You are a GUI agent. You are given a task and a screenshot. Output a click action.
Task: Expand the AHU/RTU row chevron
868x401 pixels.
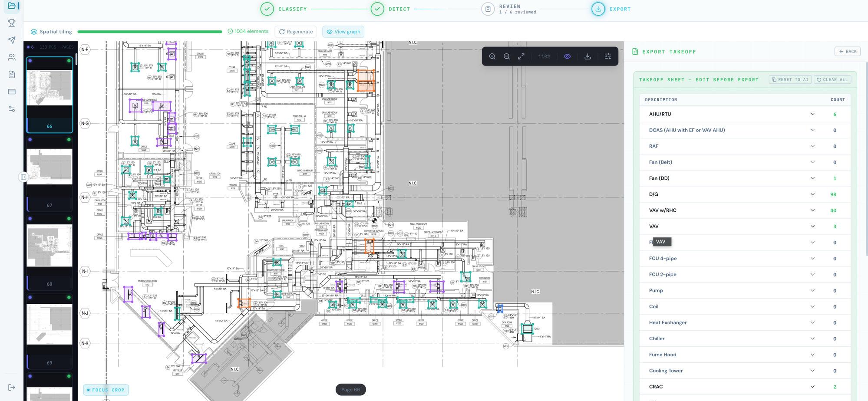[812, 114]
